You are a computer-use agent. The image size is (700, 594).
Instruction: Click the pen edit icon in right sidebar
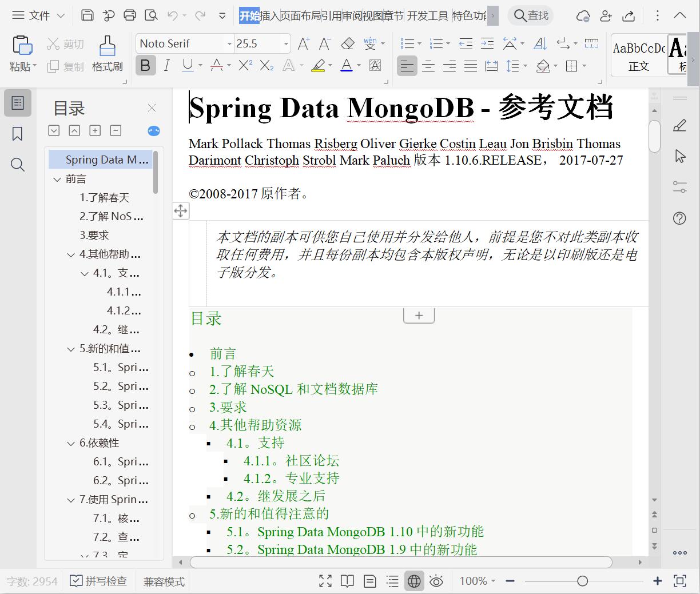(680, 125)
